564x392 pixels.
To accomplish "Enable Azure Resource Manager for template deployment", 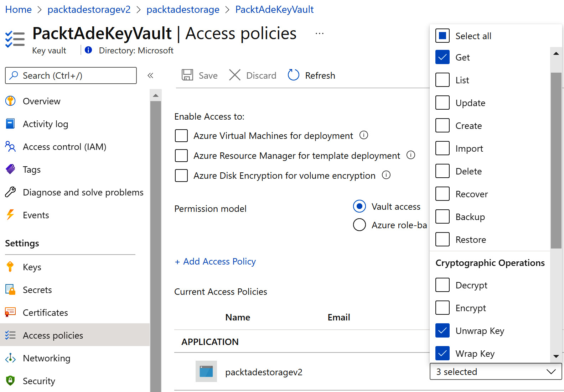I will point(181,156).
